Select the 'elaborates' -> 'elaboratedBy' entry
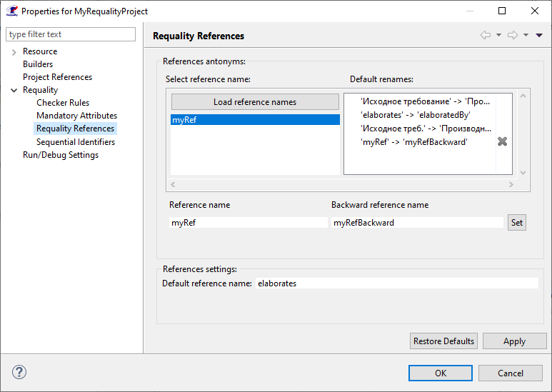552x392 pixels. pyautogui.click(x=416, y=115)
